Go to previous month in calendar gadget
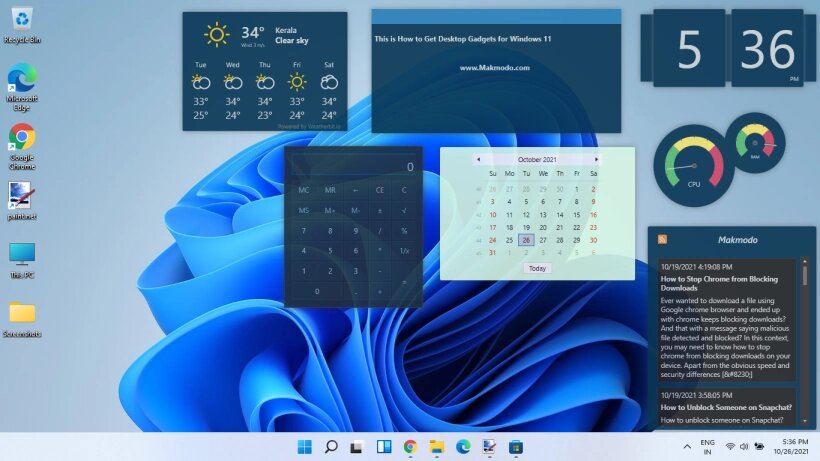 478,159
